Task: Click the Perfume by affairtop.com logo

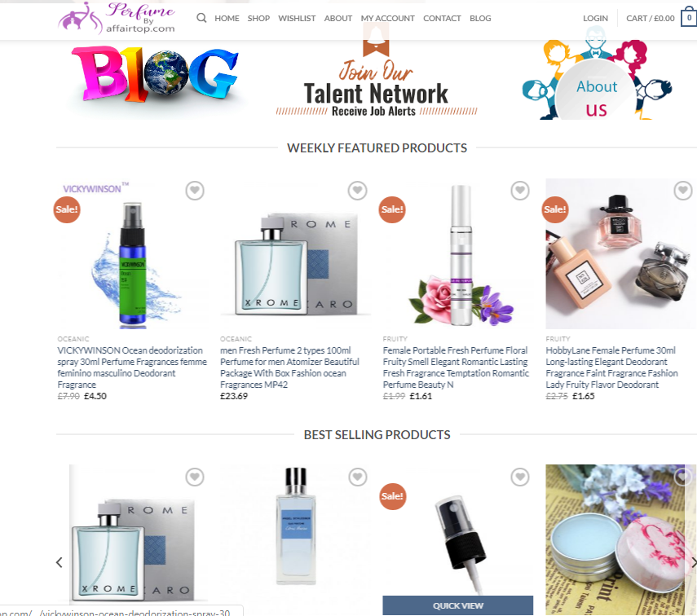Action: point(117,18)
